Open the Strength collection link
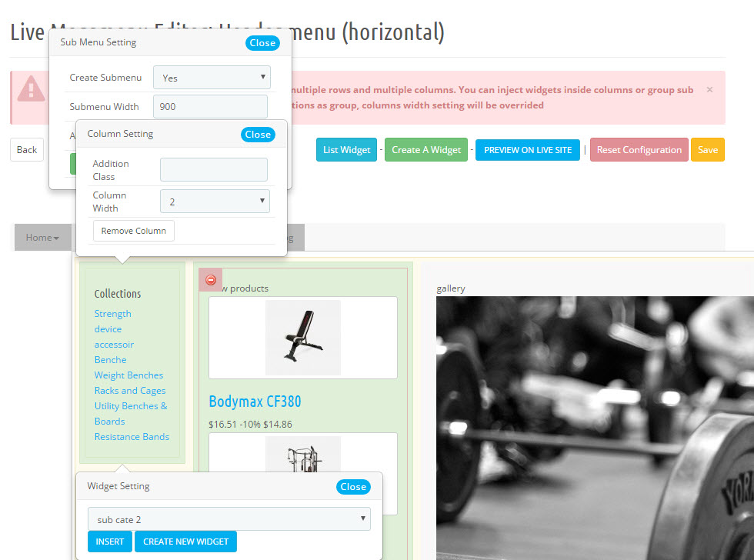This screenshot has height=560, width=754. pyautogui.click(x=112, y=313)
